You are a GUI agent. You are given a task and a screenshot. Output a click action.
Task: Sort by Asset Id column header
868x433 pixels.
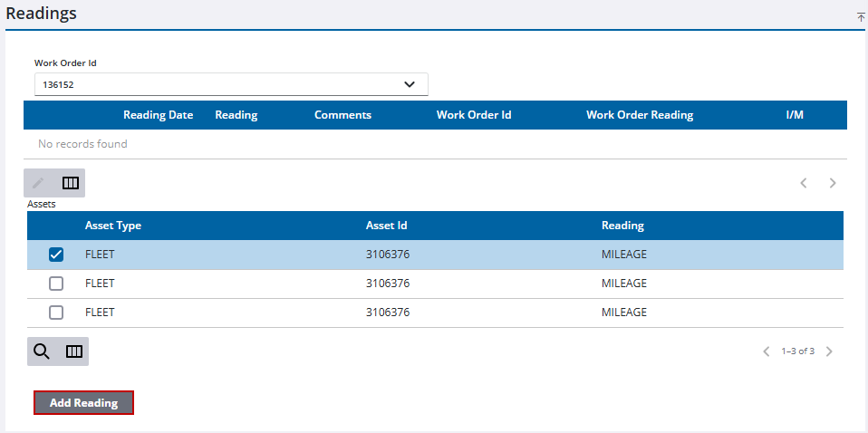pyautogui.click(x=386, y=226)
